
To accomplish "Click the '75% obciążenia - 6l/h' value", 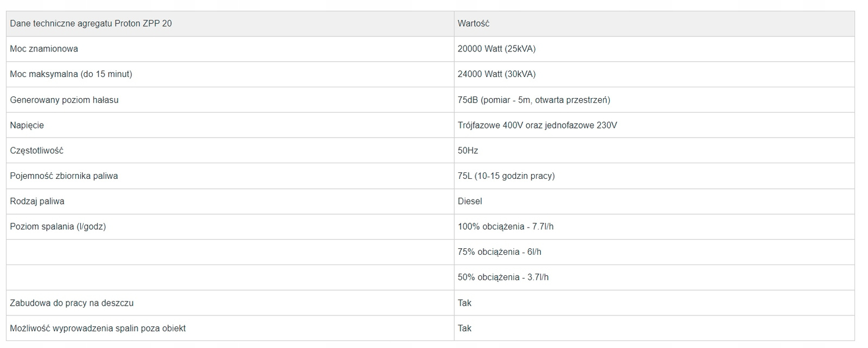I will [499, 252].
